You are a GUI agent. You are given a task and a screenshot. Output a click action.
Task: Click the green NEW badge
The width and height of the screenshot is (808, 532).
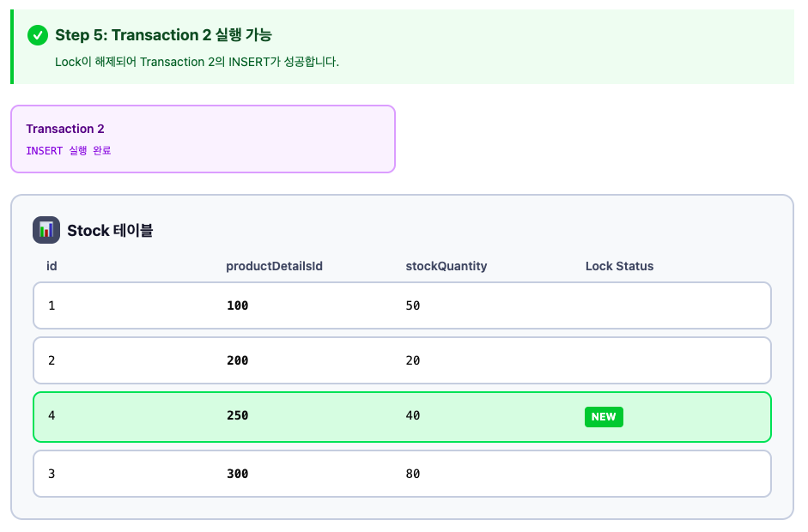(x=604, y=417)
